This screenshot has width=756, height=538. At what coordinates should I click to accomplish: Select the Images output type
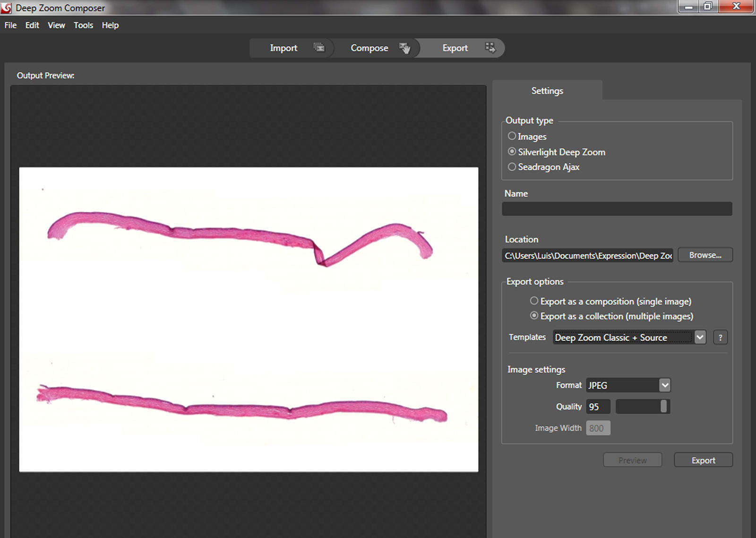[x=512, y=136]
